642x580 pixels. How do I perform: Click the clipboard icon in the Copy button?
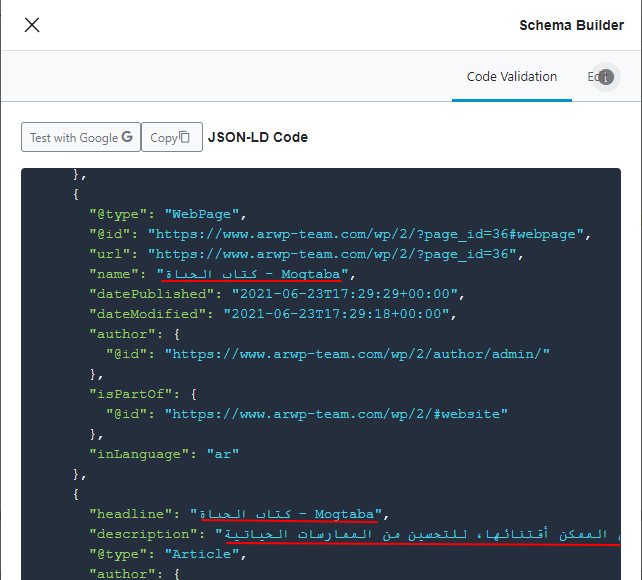[x=184, y=138]
